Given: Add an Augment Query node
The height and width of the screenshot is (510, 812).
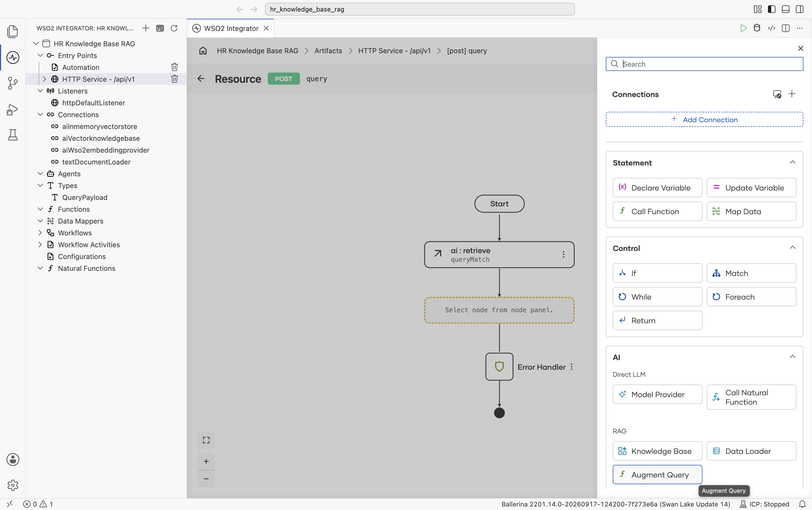Looking at the screenshot, I should click(657, 475).
